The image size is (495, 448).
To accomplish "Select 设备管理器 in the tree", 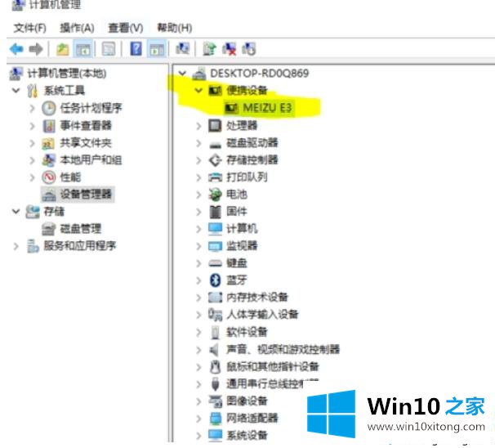I will 86,195.
